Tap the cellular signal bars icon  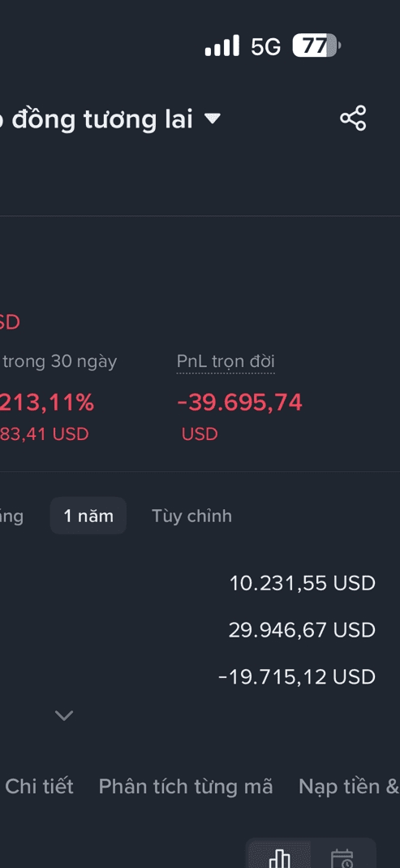pyautogui.click(x=222, y=46)
